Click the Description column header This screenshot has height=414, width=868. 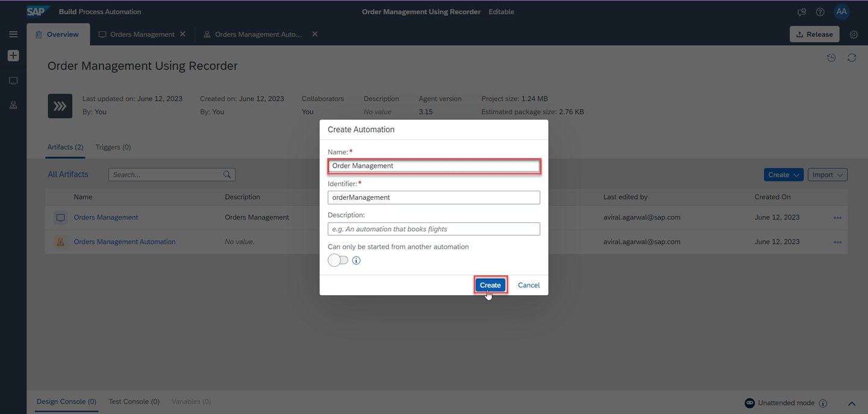click(x=242, y=197)
